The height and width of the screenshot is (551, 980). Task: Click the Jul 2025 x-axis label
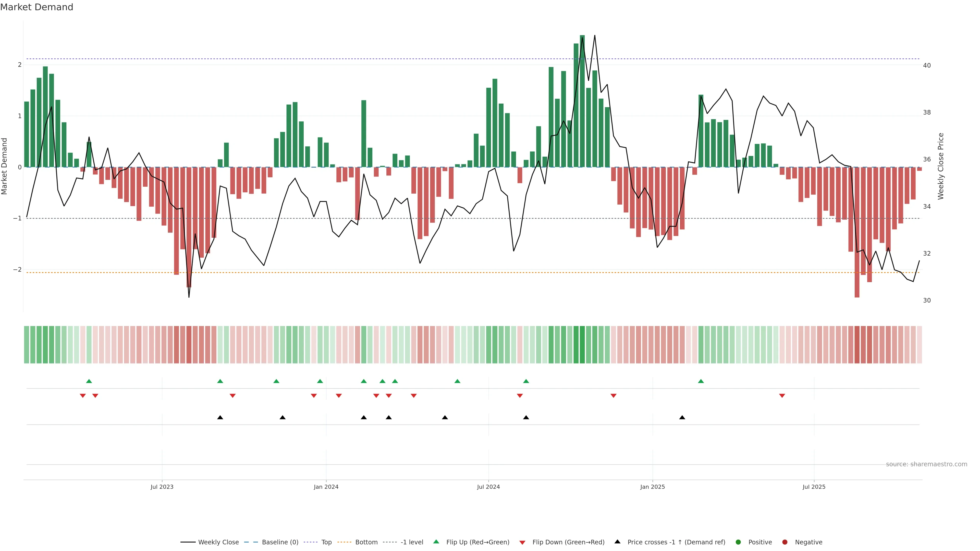pyautogui.click(x=814, y=487)
